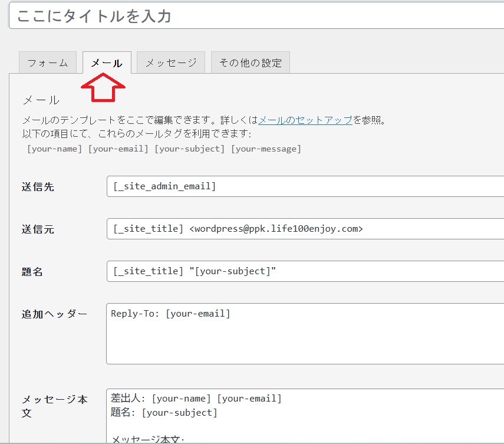Viewport: 504px width, 444px height.
Task: Click the メッセージ本文 field label
Action: 54,406
